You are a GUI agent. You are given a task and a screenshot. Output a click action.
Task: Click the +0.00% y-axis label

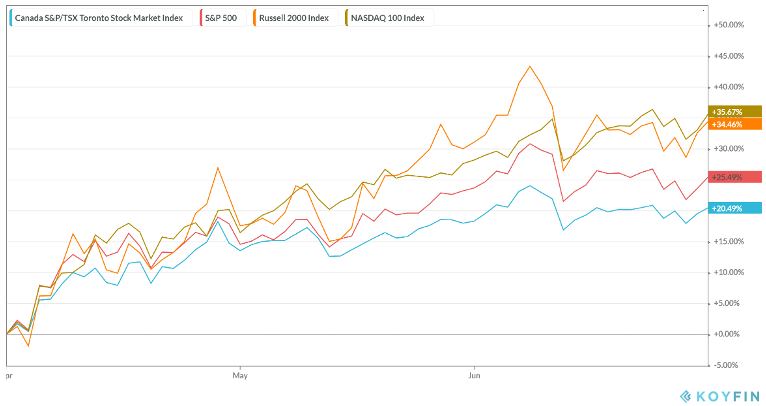726,334
